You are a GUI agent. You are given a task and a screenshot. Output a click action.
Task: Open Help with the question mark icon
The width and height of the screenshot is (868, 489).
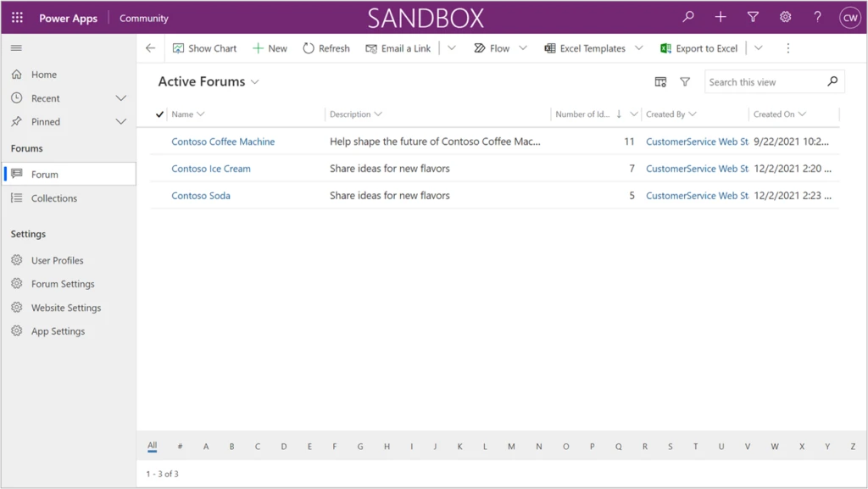pyautogui.click(x=815, y=17)
